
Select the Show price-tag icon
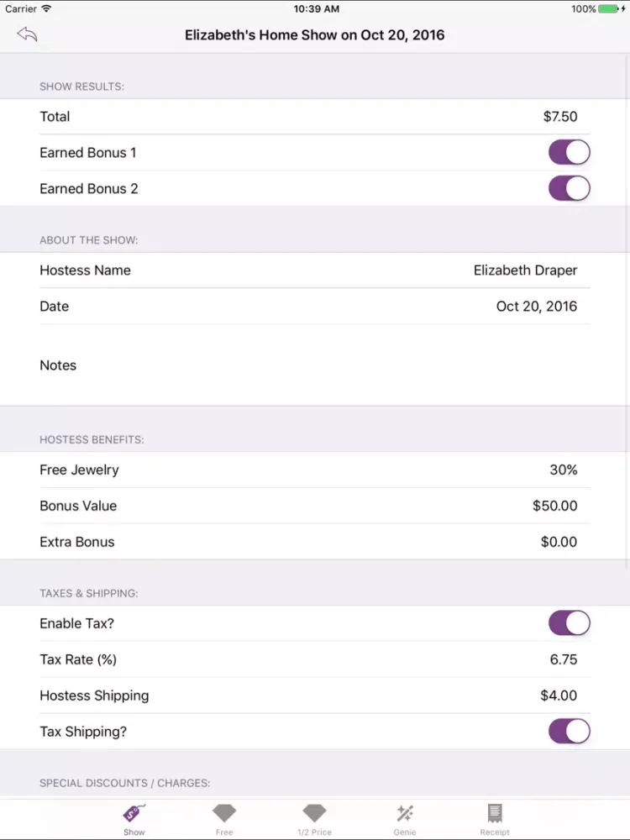coord(134,812)
